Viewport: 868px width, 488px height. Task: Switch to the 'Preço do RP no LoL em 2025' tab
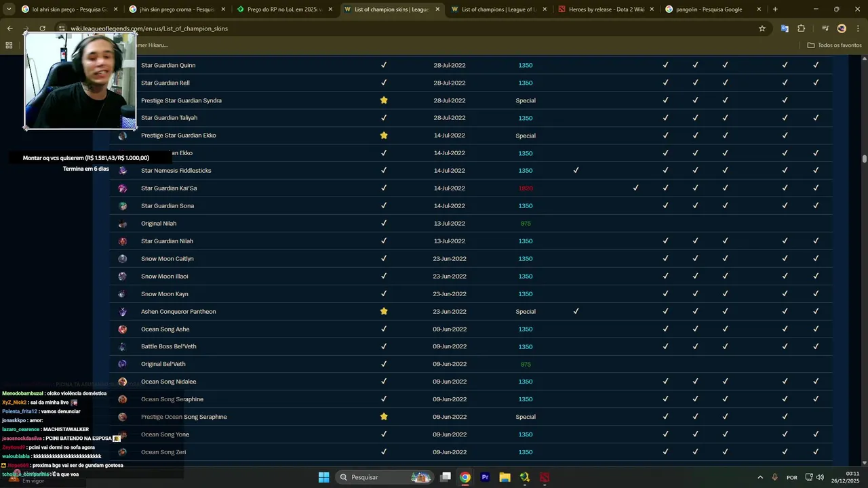point(284,9)
